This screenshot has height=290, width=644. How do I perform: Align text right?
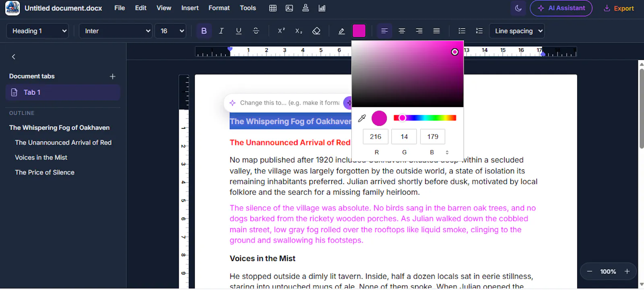(x=419, y=31)
